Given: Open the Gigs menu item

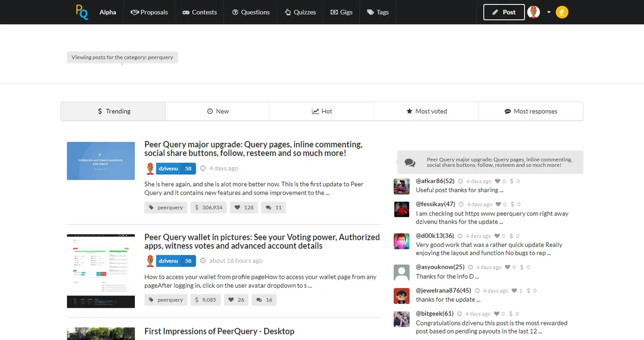Looking at the screenshot, I should (x=341, y=12).
